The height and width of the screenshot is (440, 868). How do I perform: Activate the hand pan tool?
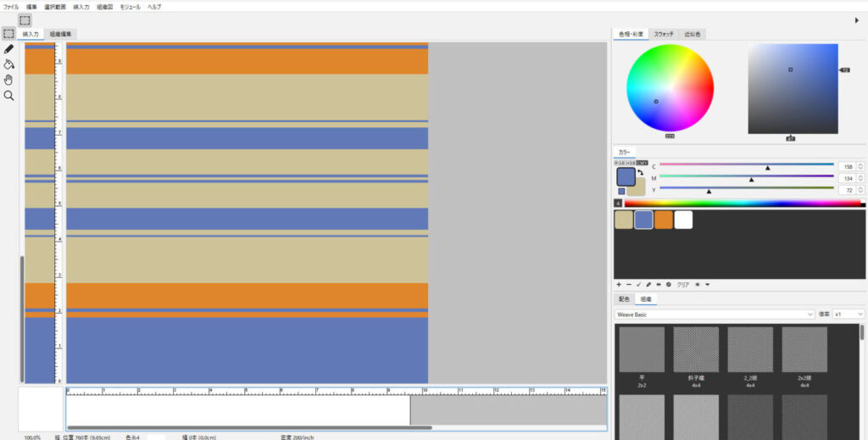click(x=8, y=80)
